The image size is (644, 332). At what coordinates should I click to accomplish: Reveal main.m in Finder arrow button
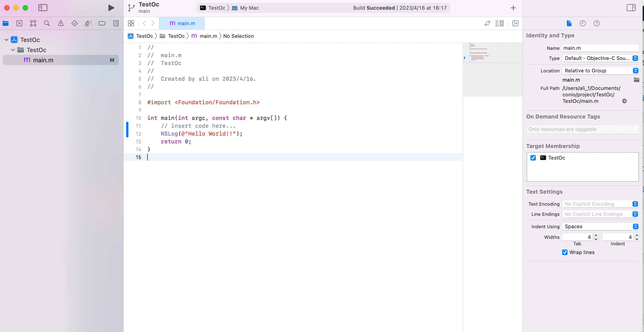tap(624, 101)
